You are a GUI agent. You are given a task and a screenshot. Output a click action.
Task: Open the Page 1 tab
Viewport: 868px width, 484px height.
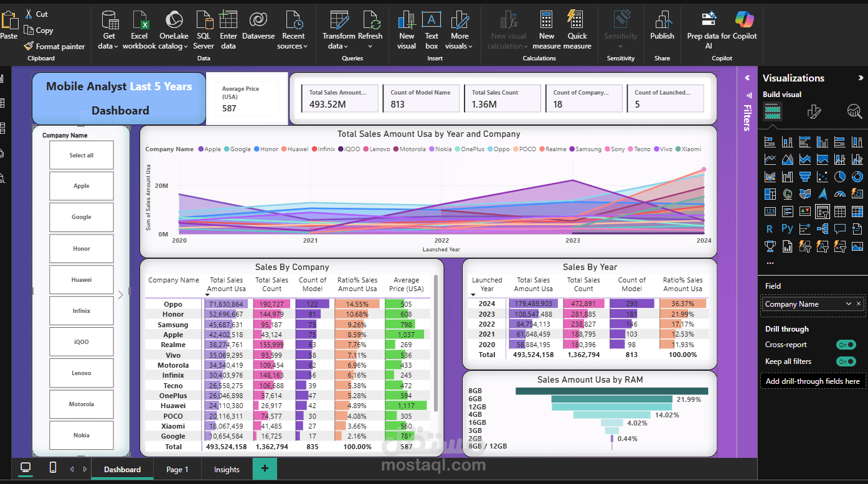(x=177, y=469)
